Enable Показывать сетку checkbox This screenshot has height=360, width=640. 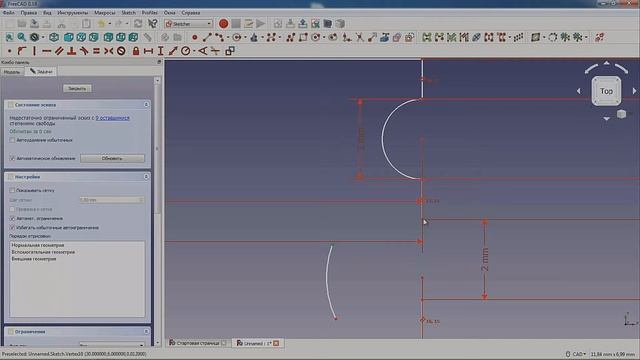[12, 190]
